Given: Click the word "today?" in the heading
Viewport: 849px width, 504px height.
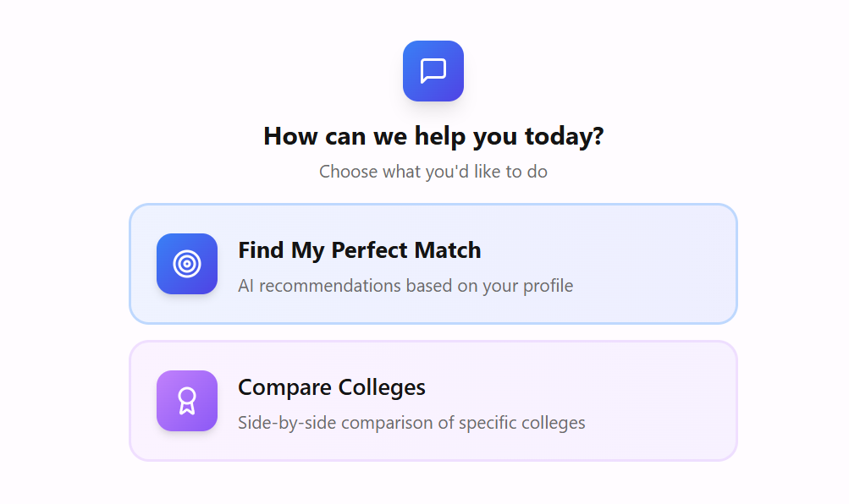Looking at the screenshot, I should click(570, 136).
